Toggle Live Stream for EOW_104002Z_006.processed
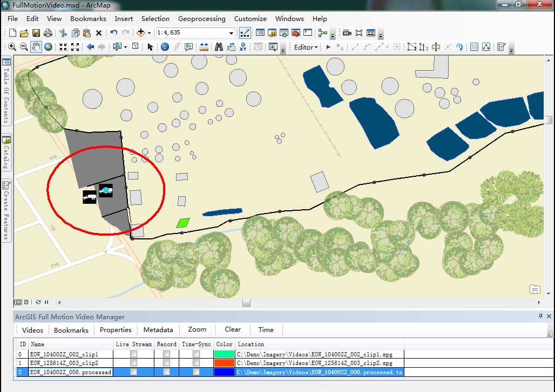555x392 pixels. click(x=133, y=372)
